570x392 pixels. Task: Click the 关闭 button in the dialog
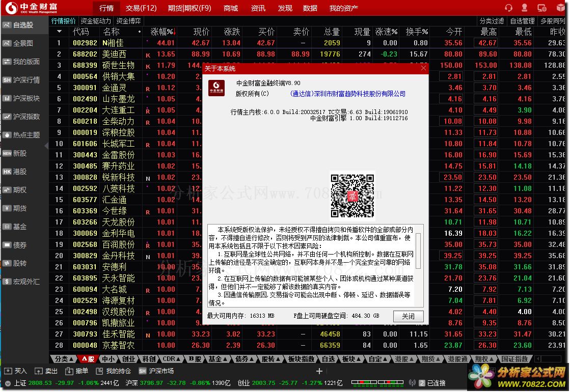coord(408,316)
